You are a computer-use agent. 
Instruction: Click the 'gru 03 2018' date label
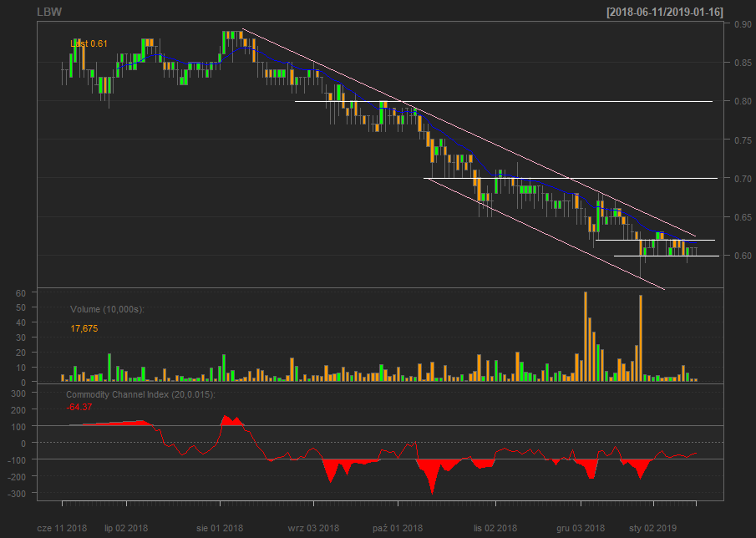coord(581,528)
